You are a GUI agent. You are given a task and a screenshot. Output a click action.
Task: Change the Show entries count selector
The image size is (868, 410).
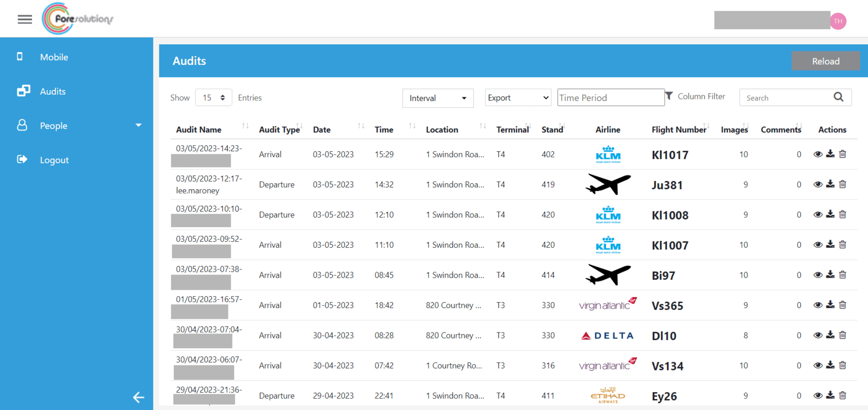point(213,98)
